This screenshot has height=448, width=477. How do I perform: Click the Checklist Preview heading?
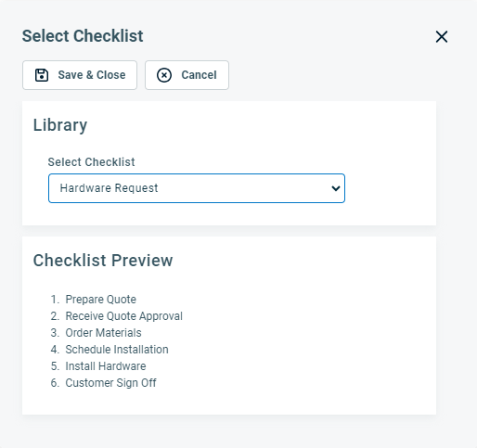tap(103, 260)
